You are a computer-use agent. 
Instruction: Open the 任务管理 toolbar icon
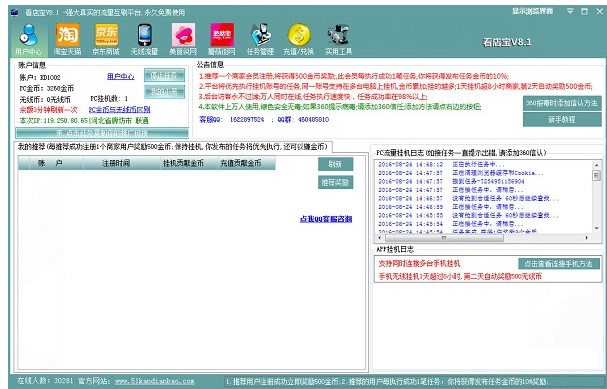260,39
